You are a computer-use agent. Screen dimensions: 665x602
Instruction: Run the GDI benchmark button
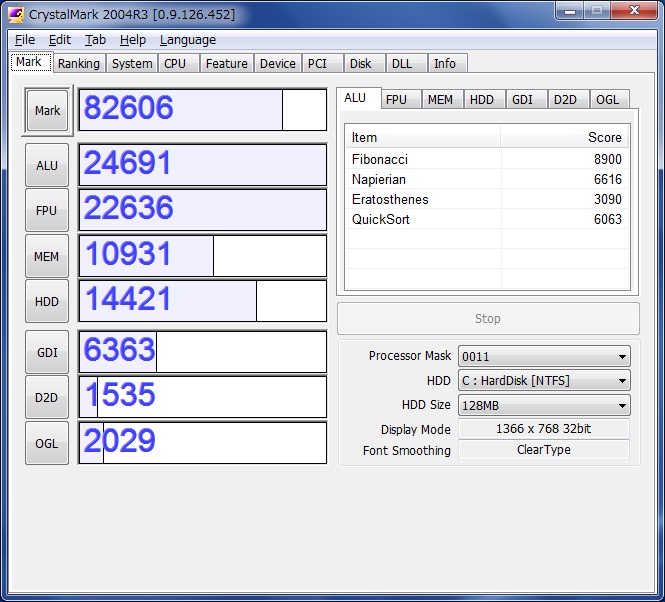tap(47, 352)
